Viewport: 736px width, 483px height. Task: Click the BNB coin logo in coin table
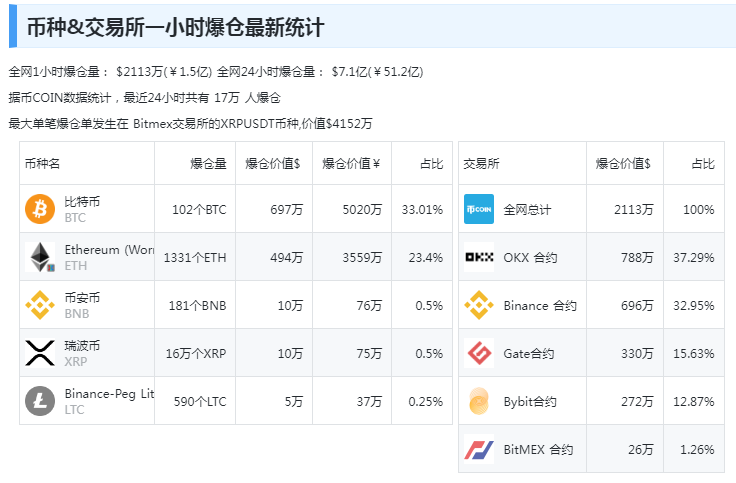(x=40, y=305)
